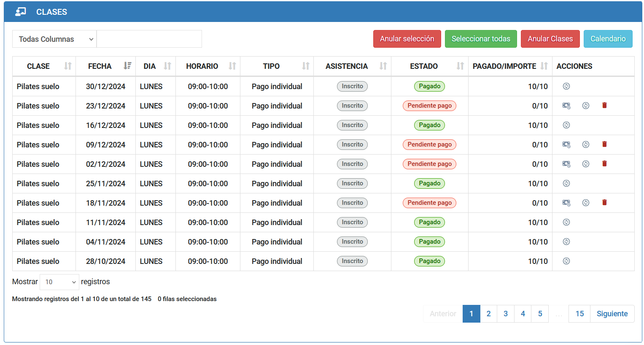Click the circular swap icon in the 30/12/2024 row
The image size is (644, 345).
[x=566, y=86]
